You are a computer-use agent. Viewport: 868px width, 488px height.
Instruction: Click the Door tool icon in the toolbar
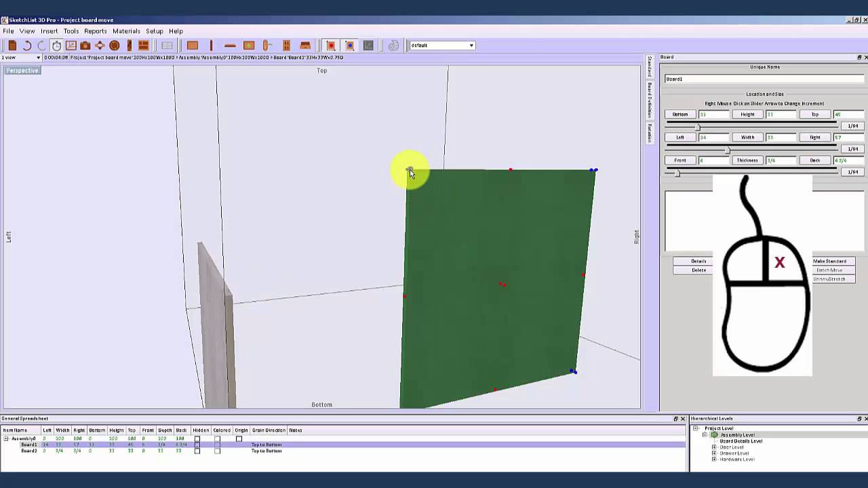tap(267, 45)
